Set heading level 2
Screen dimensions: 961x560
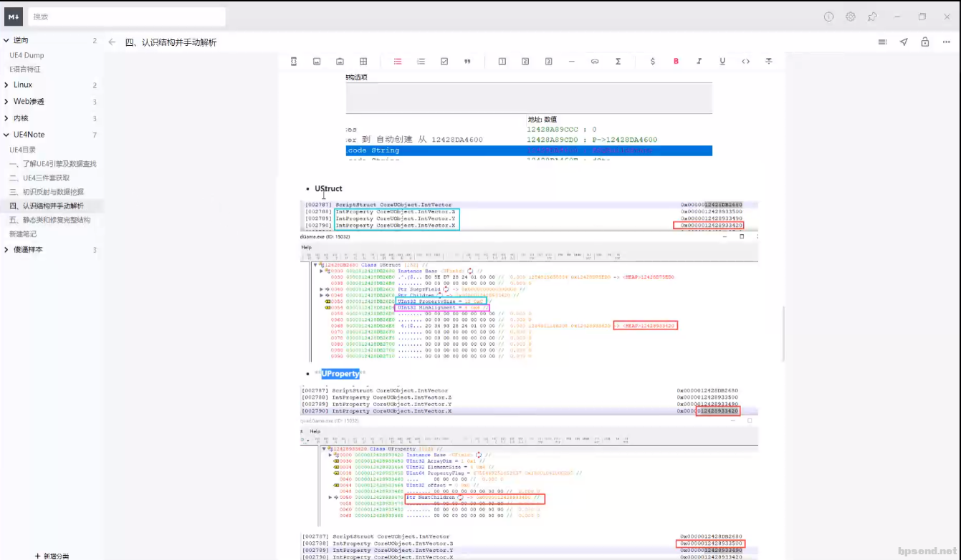(x=525, y=62)
